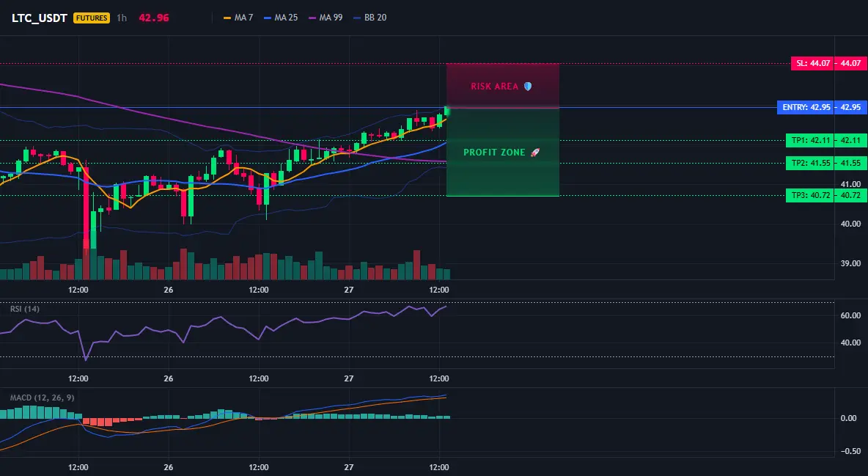The width and height of the screenshot is (868, 476).
Task: Click the RSI 40.00 axis value
Action: (x=851, y=343)
